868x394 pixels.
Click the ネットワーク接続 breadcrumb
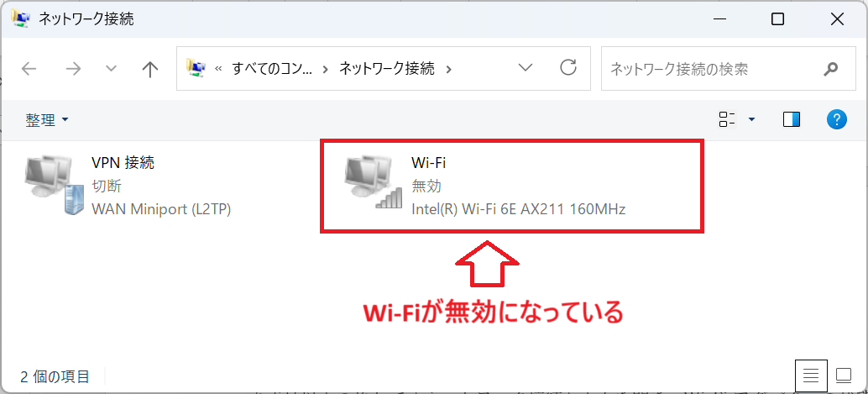(386, 69)
